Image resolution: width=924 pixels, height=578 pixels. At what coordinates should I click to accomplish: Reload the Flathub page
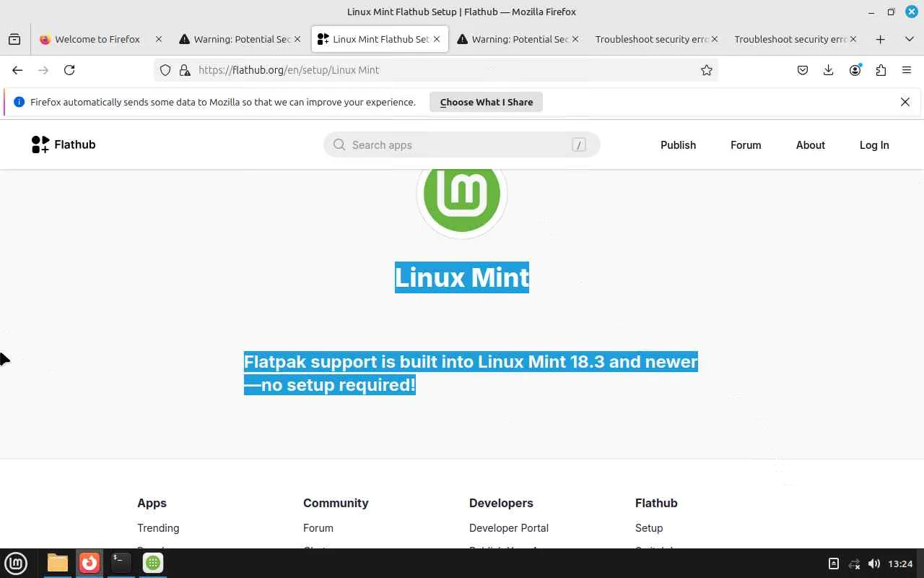pos(69,70)
